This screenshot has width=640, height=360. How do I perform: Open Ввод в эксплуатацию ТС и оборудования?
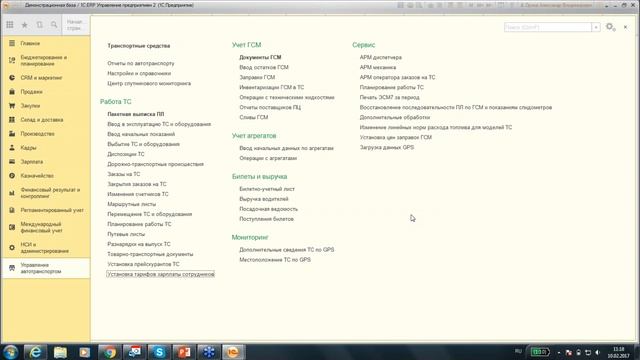[x=159, y=124]
